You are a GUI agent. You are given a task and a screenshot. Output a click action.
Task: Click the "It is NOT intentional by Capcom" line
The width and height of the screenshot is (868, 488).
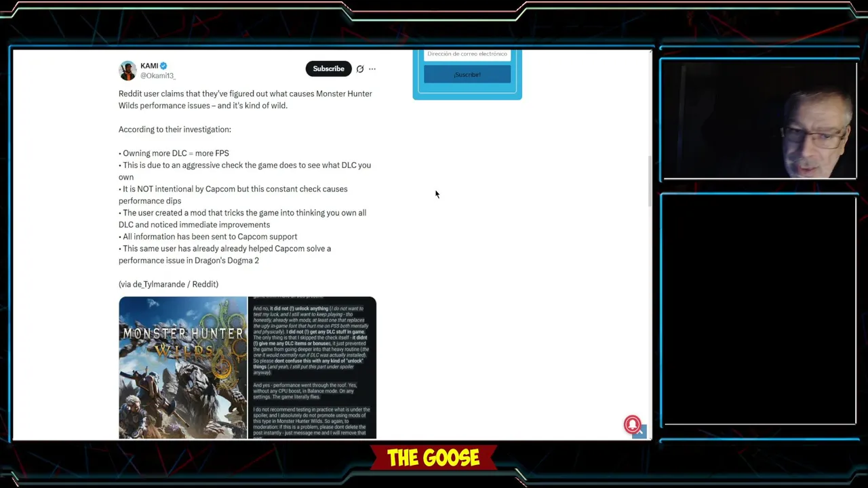click(x=233, y=195)
